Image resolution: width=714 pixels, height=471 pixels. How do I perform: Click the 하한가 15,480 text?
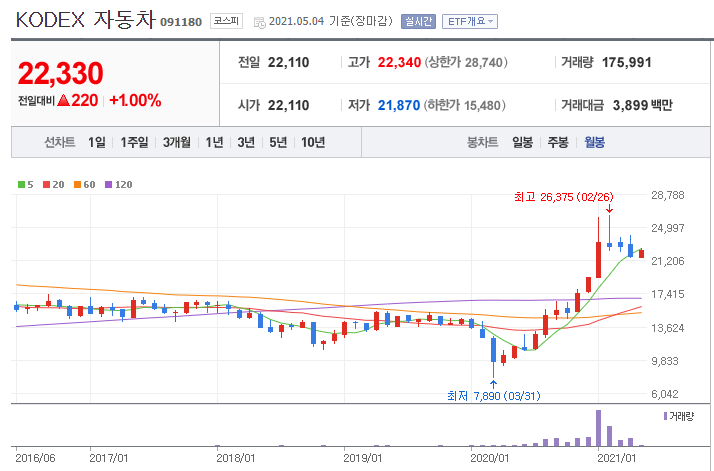(x=464, y=105)
